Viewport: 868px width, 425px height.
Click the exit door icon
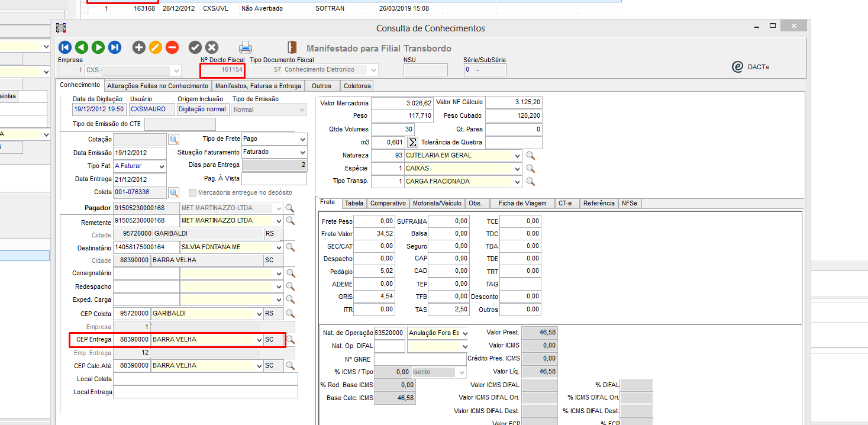292,47
